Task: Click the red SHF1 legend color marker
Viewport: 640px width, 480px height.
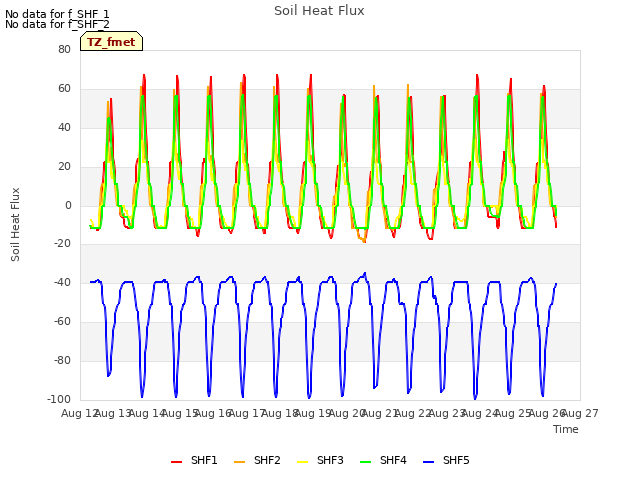Action: coord(176,462)
